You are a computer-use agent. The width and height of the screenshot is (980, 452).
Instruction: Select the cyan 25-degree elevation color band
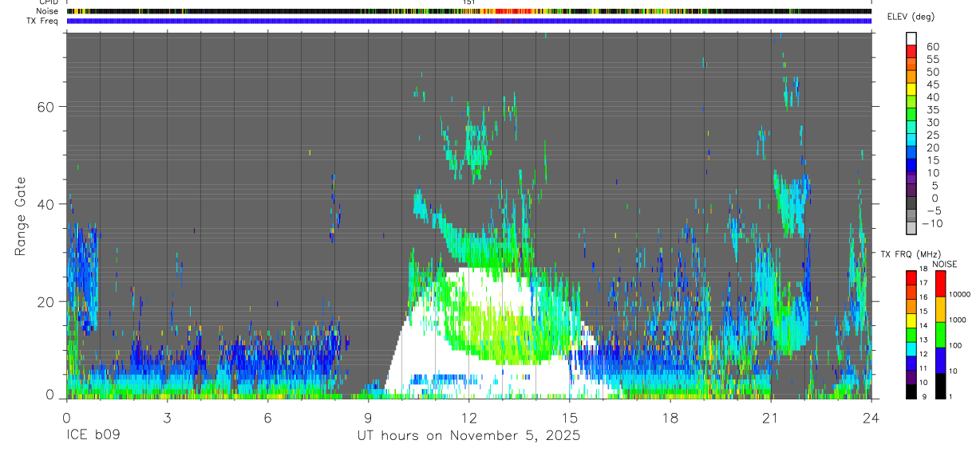tap(911, 139)
